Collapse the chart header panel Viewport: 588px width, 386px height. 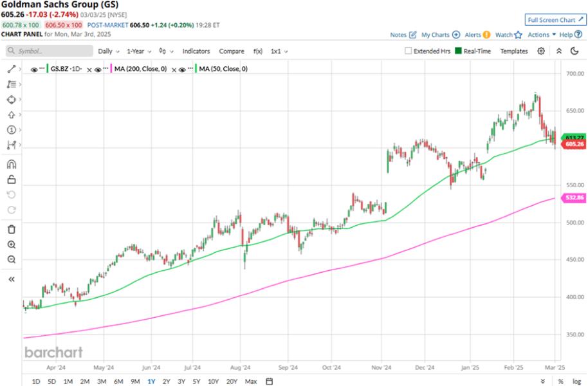coord(559,51)
